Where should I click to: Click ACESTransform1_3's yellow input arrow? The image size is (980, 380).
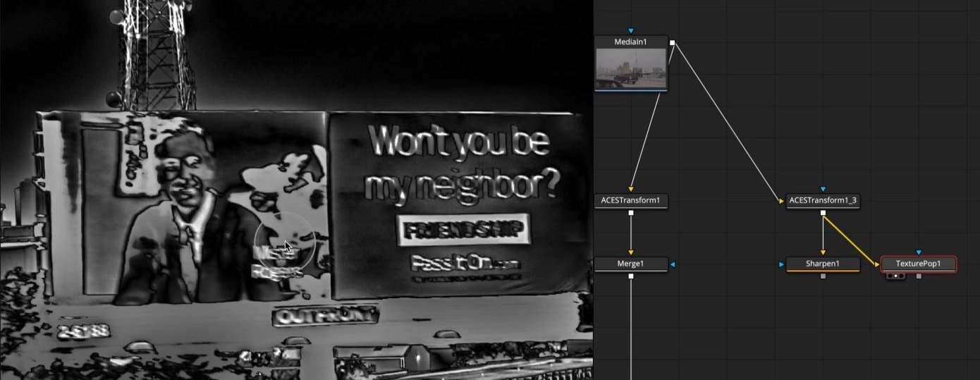[x=781, y=202]
